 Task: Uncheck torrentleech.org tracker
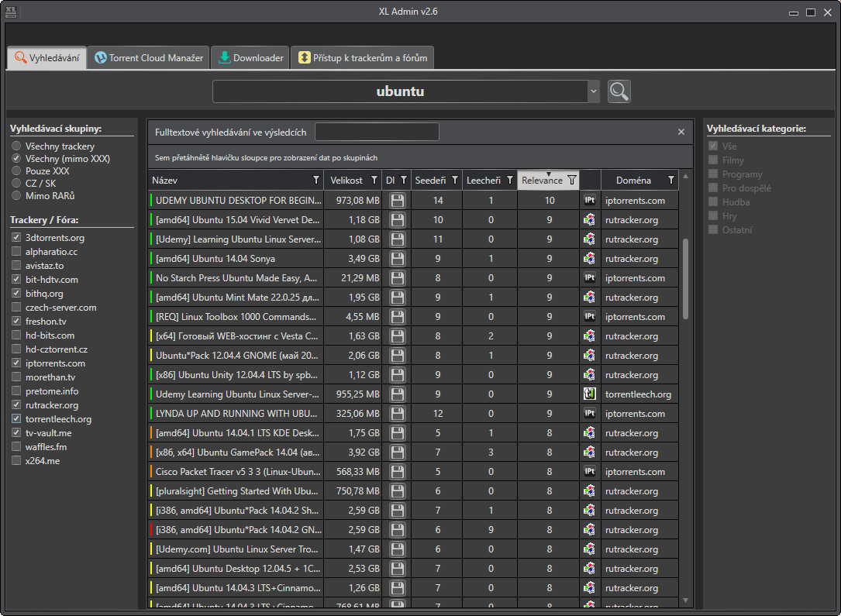16,418
